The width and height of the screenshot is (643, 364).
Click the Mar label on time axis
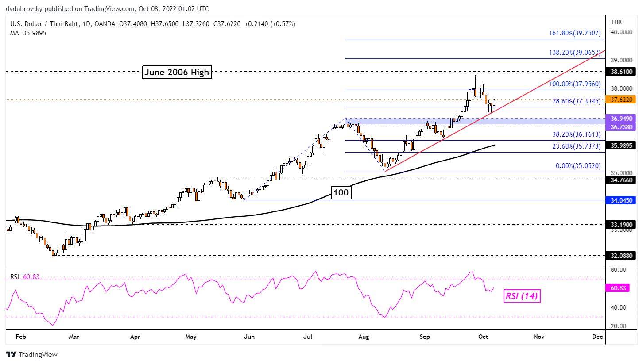pos(74,337)
